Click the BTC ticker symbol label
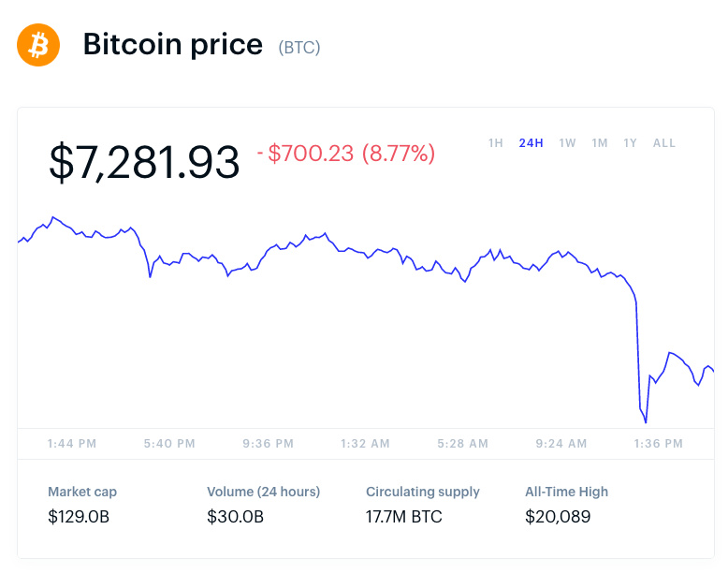This screenshot has width=728, height=574. click(x=299, y=47)
